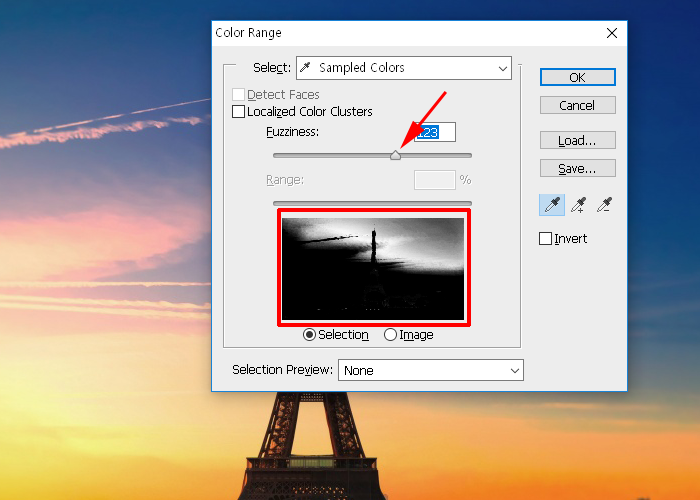Click the OK button
Screen dimensions: 700x500
pos(578,77)
